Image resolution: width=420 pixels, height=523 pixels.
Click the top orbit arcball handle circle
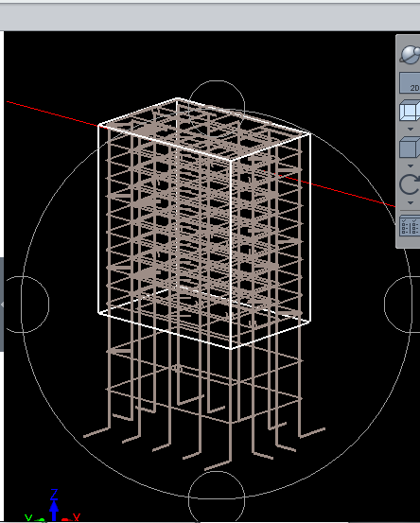(x=217, y=109)
